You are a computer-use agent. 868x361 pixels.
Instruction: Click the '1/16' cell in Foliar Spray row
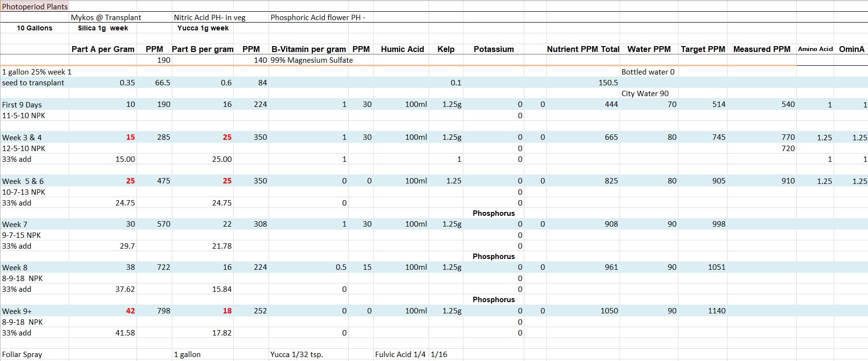[439, 354]
